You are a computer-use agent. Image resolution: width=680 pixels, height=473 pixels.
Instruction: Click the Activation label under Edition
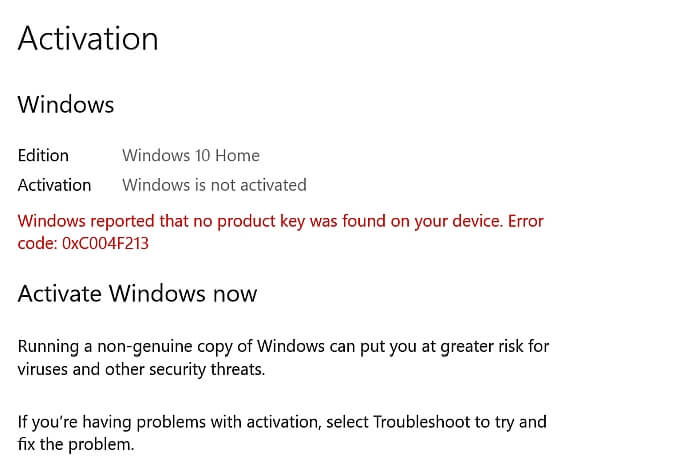[x=54, y=185]
